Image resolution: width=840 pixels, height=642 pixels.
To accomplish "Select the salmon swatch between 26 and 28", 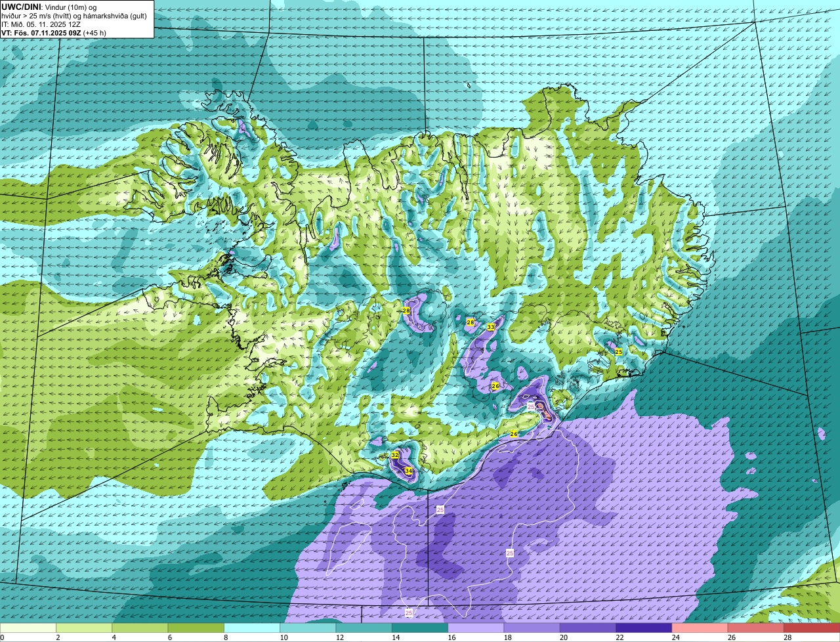I will point(756,628).
